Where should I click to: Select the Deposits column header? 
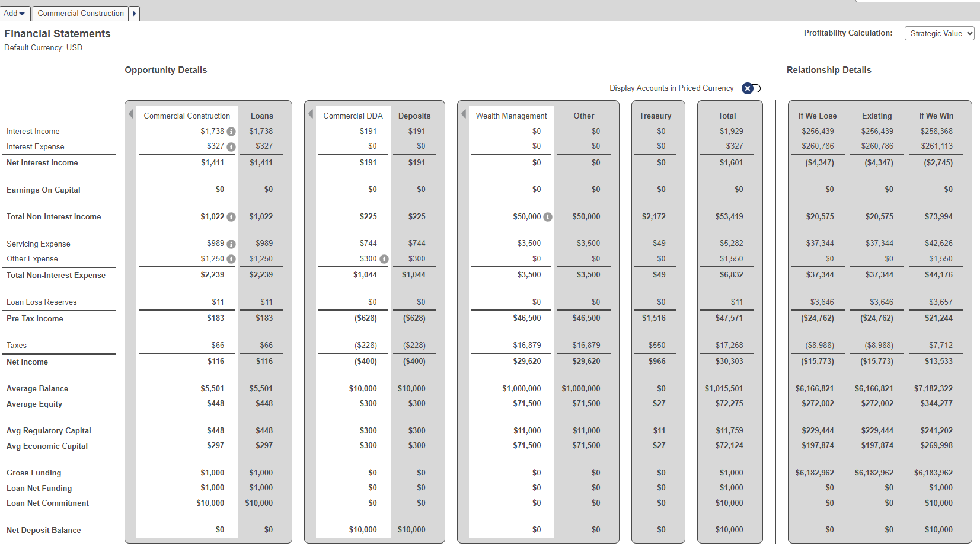(414, 116)
